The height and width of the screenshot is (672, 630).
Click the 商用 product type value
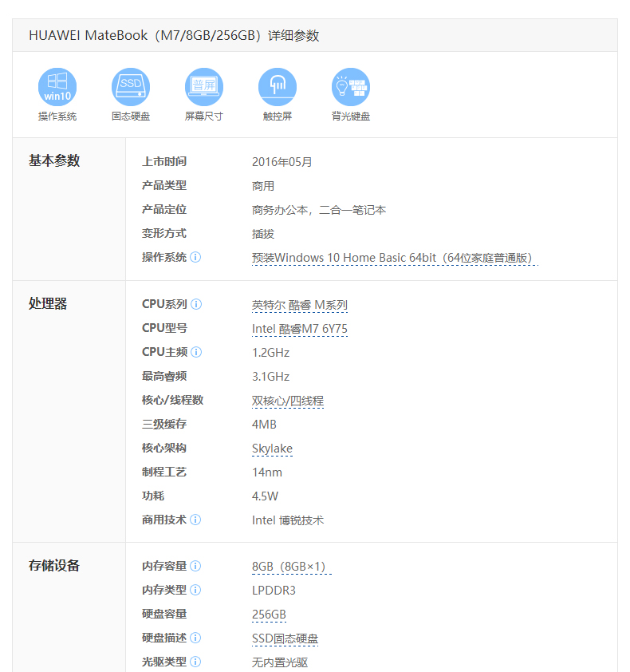[x=263, y=186]
